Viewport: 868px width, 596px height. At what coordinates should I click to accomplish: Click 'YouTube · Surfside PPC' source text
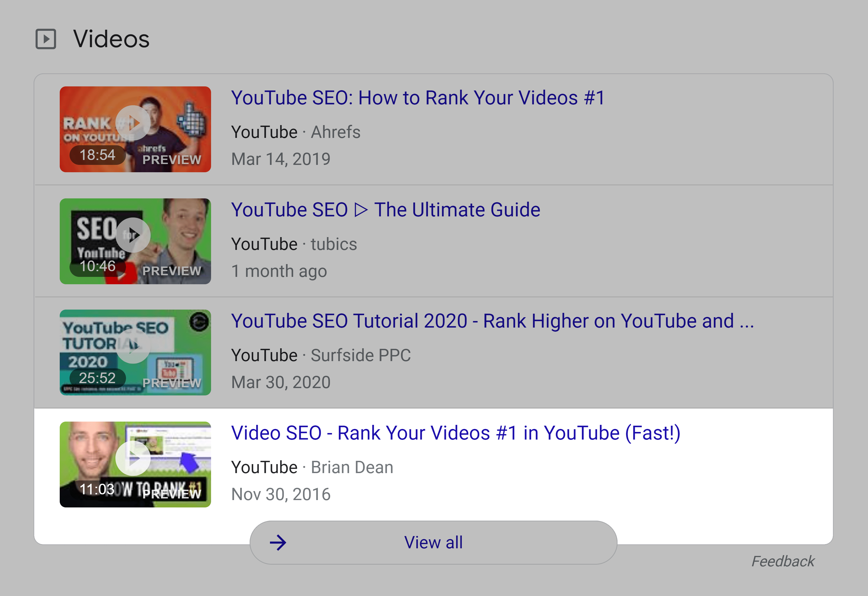coord(321,355)
